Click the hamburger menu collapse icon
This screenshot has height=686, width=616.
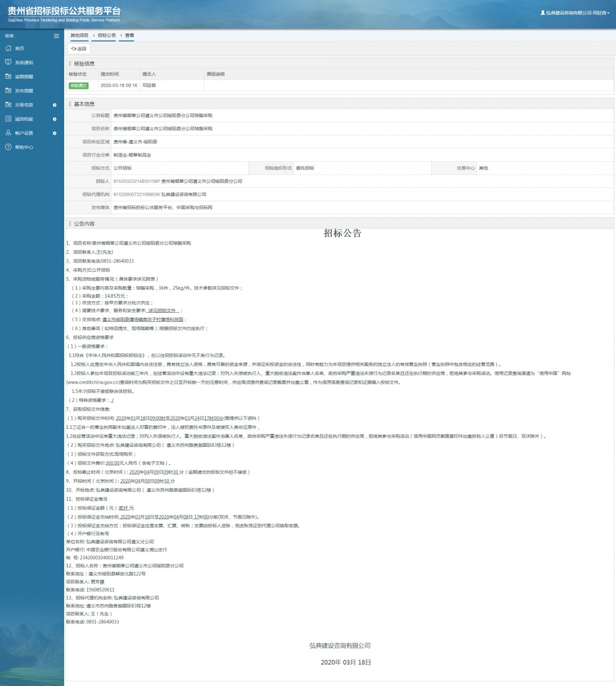pyautogui.click(x=56, y=36)
